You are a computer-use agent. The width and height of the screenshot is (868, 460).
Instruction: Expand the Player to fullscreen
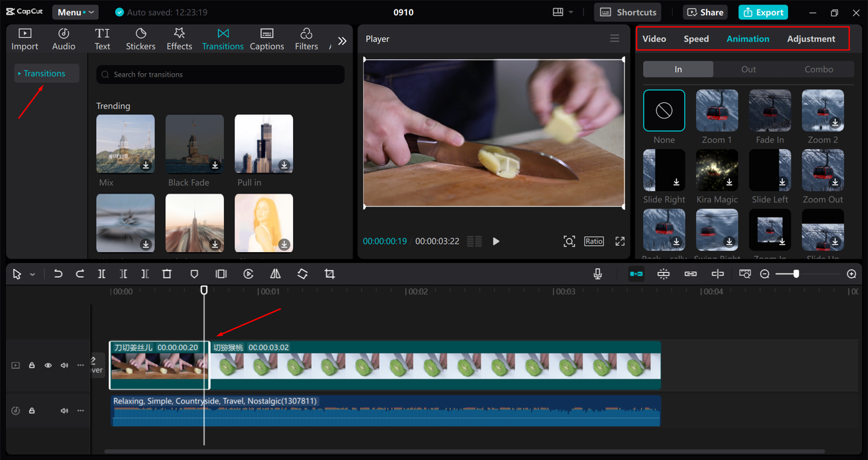(x=620, y=241)
